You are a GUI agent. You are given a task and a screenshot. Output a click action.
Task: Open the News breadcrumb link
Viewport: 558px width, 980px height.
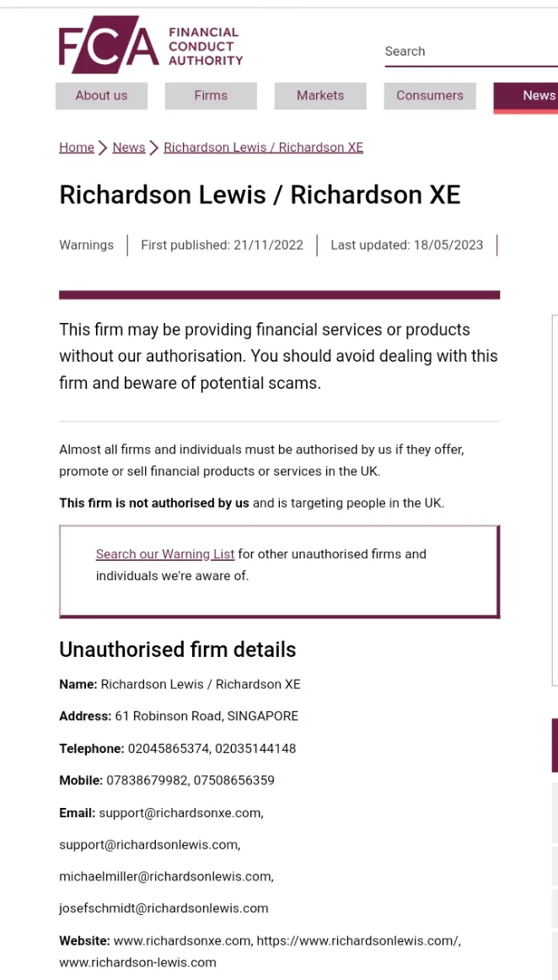tap(129, 148)
